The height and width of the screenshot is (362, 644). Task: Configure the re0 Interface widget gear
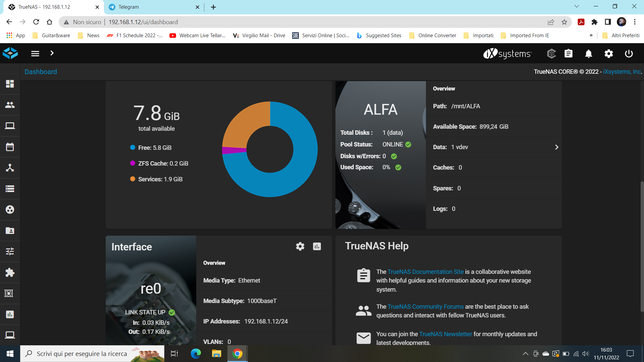(x=300, y=246)
